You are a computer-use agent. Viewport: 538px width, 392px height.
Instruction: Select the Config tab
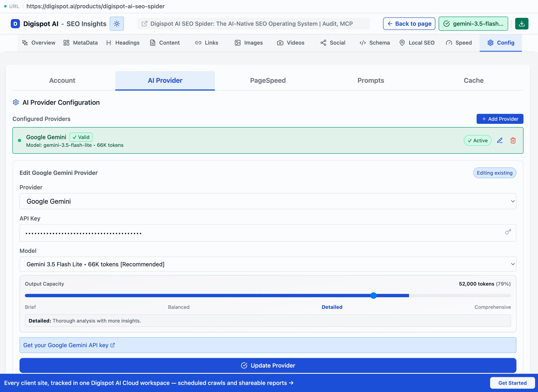tap(501, 43)
